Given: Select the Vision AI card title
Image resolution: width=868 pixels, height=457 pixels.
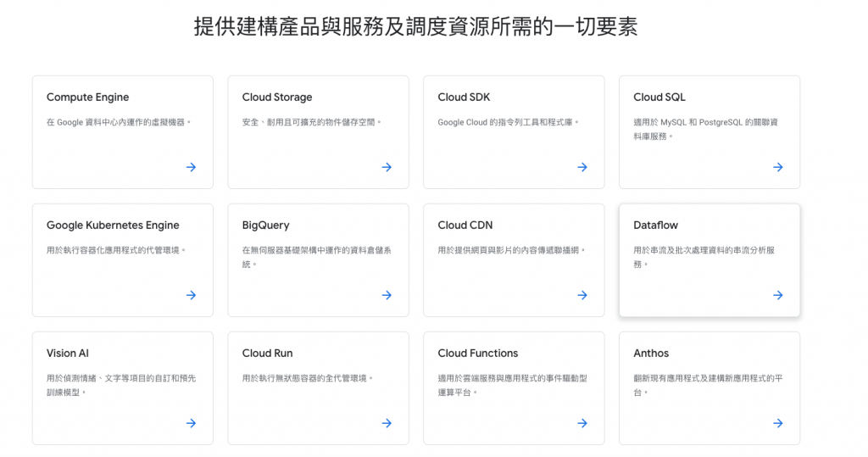Looking at the screenshot, I should tap(68, 354).
